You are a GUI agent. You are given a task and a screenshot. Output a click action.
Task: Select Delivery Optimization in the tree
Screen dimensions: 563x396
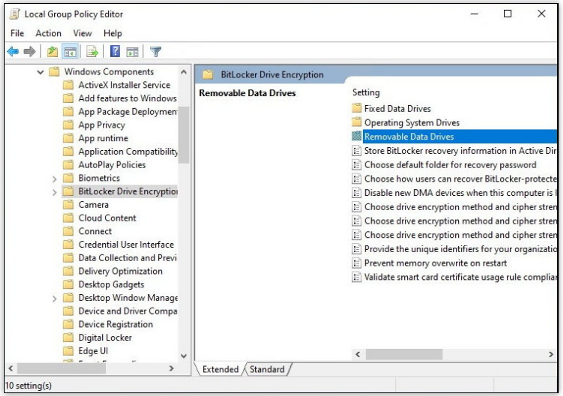pyautogui.click(x=120, y=271)
